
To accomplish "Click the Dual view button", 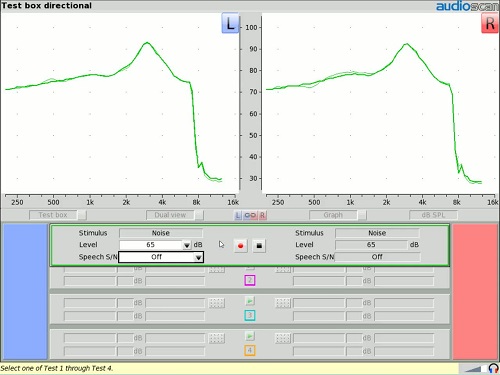I will [x=170, y=215].
